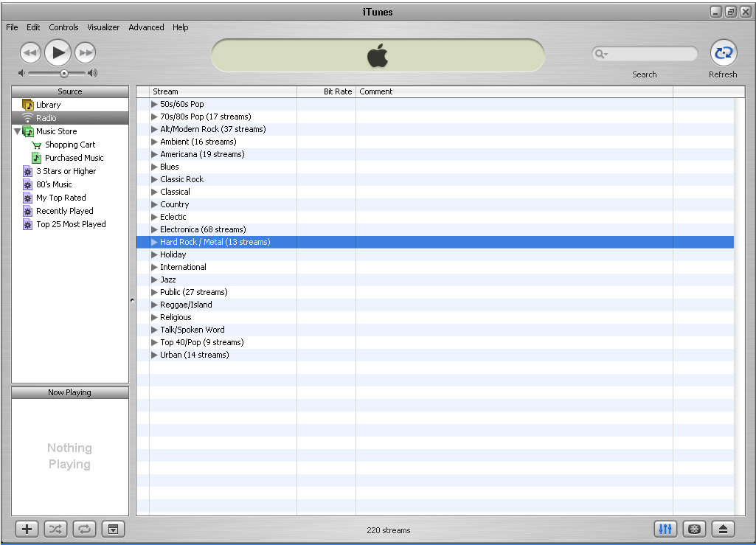Select the Country row

[x=435, y=204]
